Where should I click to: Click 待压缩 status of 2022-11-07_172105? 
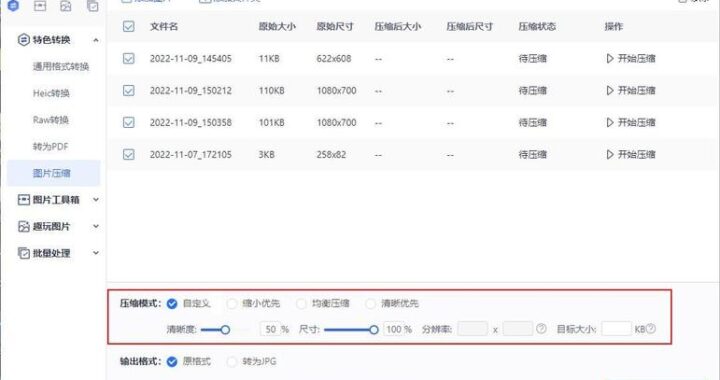(x=533, y=155)
